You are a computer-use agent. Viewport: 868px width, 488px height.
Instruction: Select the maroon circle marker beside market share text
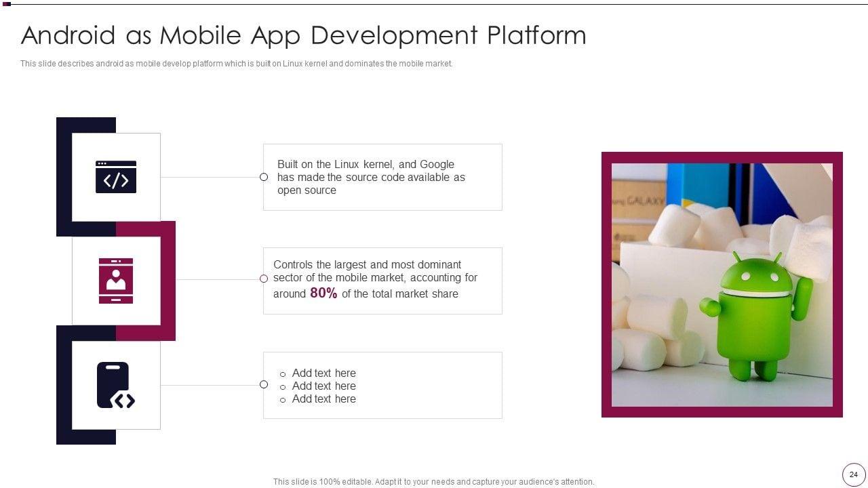coord(264,279)
